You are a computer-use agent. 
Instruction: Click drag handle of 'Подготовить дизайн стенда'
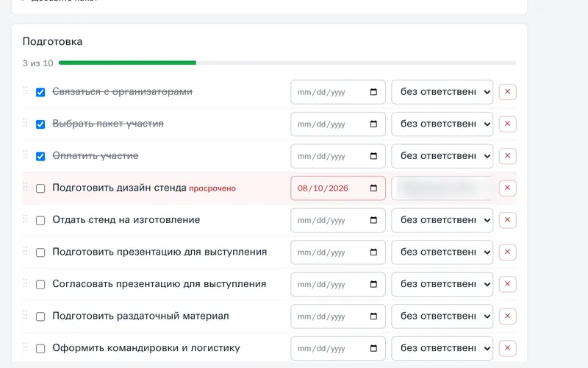click(26, 187)
